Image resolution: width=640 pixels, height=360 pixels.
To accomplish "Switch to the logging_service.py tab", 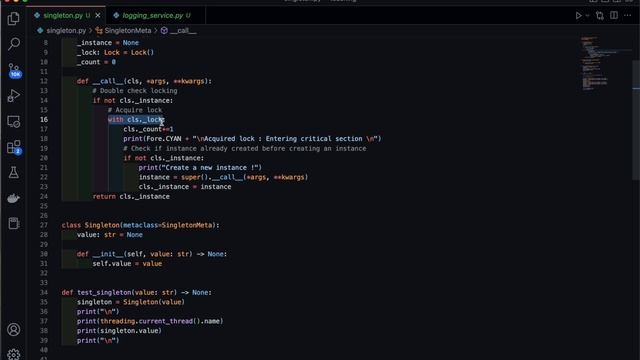I will coord(153,16).
